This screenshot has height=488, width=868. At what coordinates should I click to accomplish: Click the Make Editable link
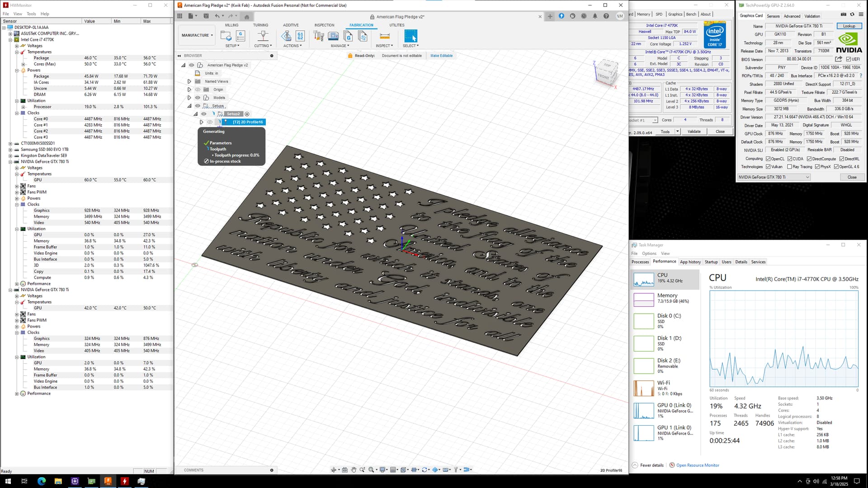[x=441, y=56]
